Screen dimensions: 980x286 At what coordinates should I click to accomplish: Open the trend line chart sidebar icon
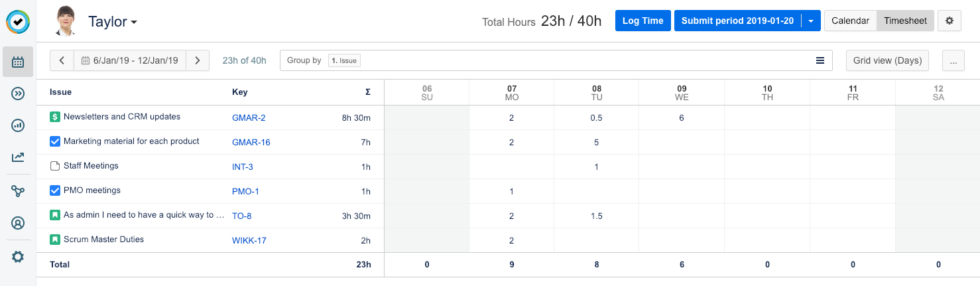pos(18,157)
